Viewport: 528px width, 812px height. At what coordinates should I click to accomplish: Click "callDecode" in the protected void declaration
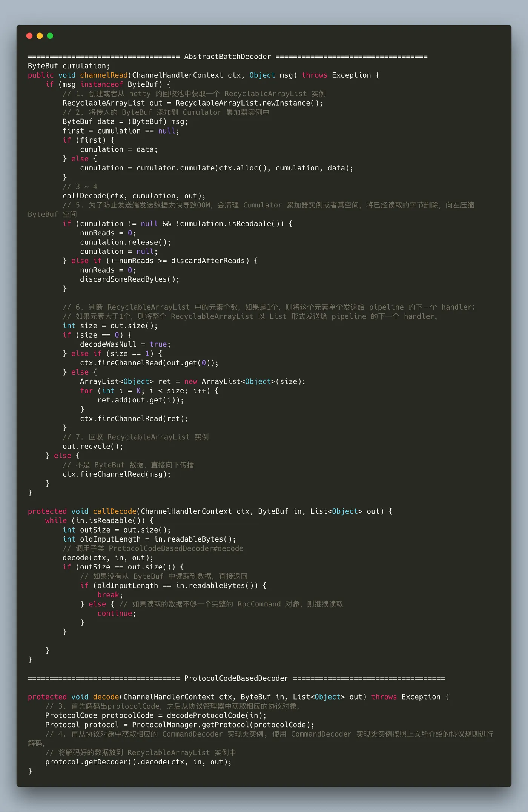(x=115, y=511)
